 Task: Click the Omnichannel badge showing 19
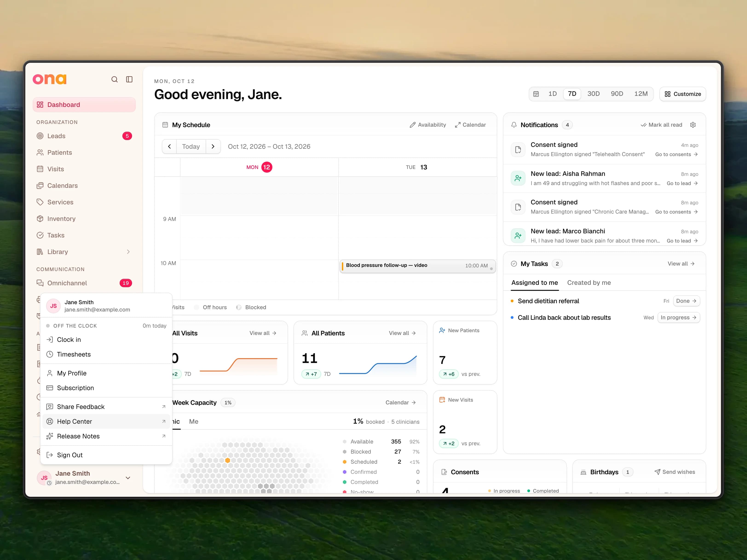point(126,283)
